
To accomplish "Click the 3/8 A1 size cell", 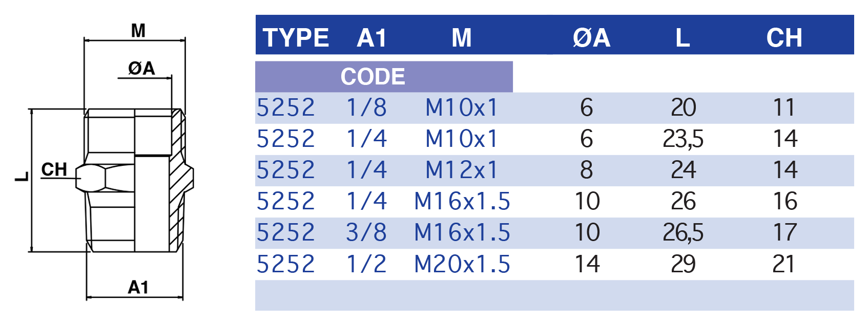I will tap(366, 232).
